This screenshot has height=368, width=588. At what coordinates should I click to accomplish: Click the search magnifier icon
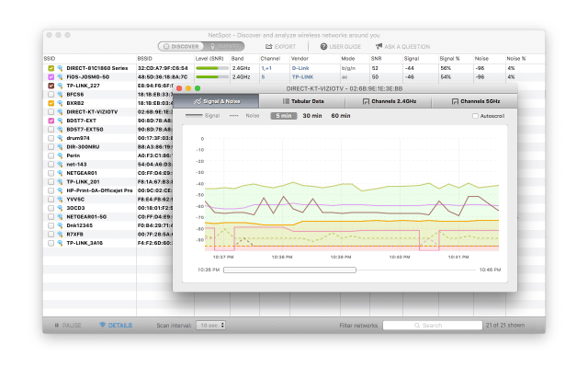pos(416,325)
